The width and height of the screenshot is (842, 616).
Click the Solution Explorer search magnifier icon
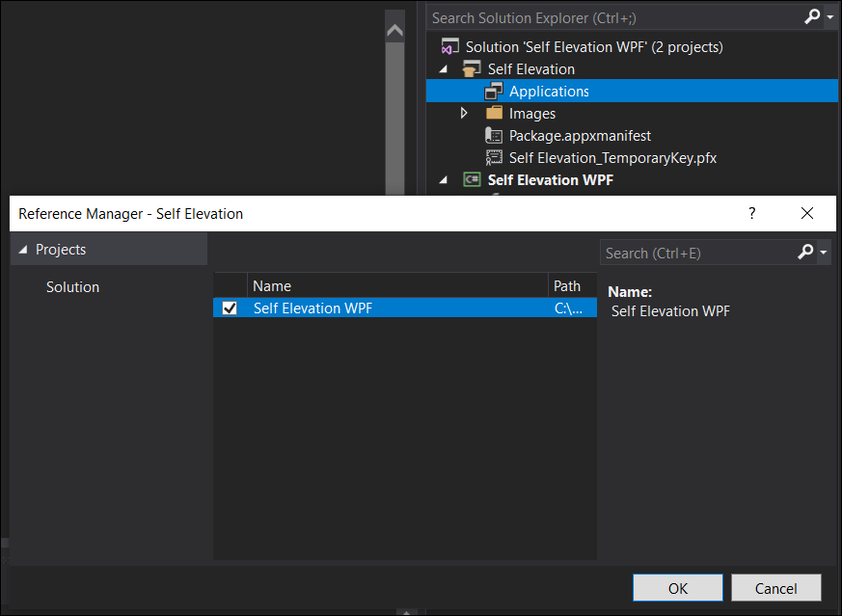(811, 17)
